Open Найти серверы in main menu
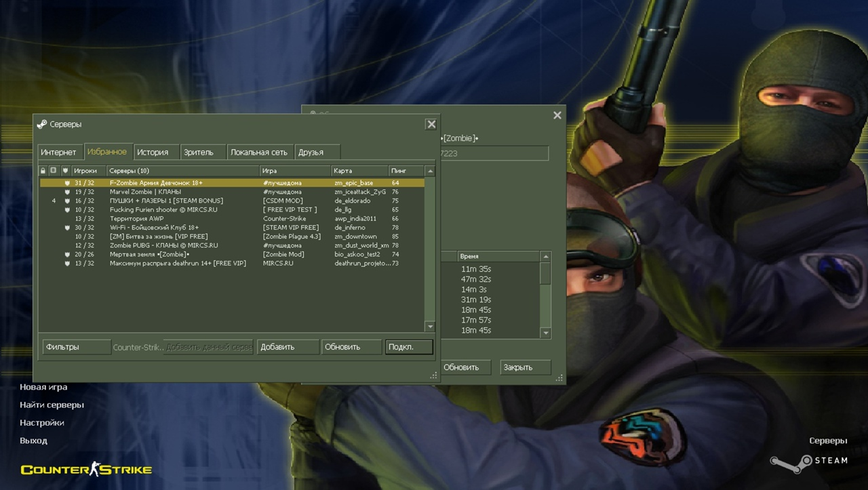This screenshot has width=868, height=490. 52,405
